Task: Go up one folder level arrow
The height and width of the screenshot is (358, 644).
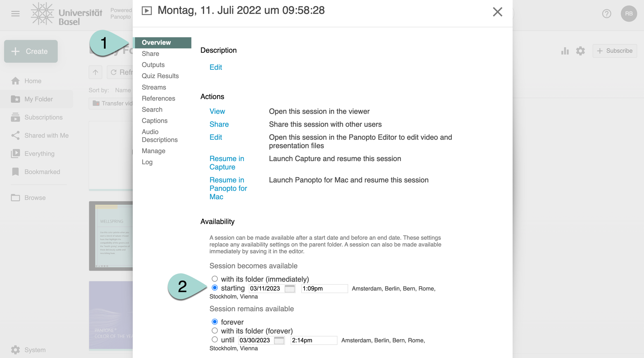Action: click(95, 72)
